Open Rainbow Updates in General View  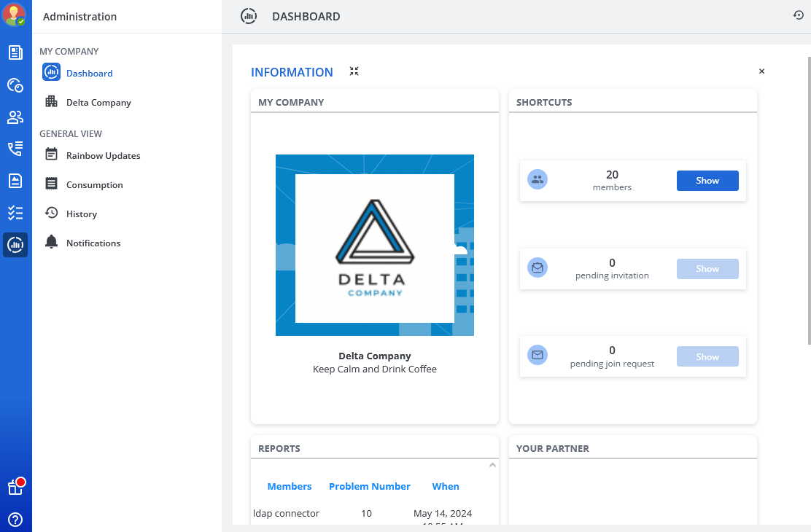103,155
